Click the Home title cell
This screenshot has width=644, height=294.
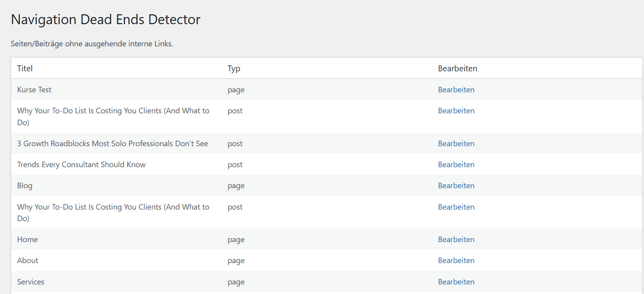[x=27, y=239]
